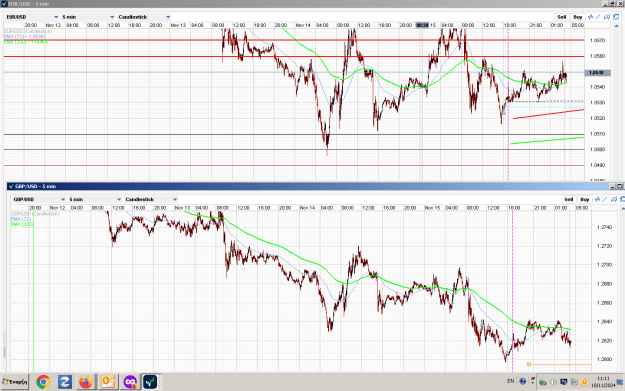Click 1.0500 label on EUR/USD price axis
The height and width of the screenshot is (391, 625).
pos(597,149)
